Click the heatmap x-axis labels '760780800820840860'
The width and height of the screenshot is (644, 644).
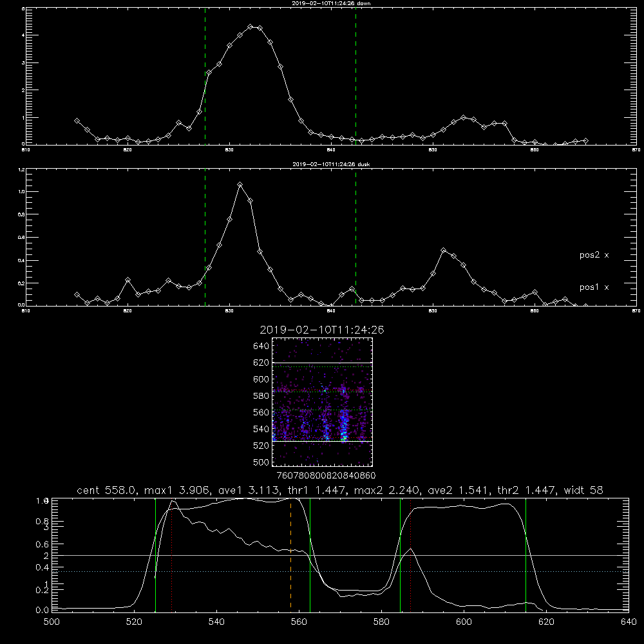pyautogui.click(x=327, y=476)
